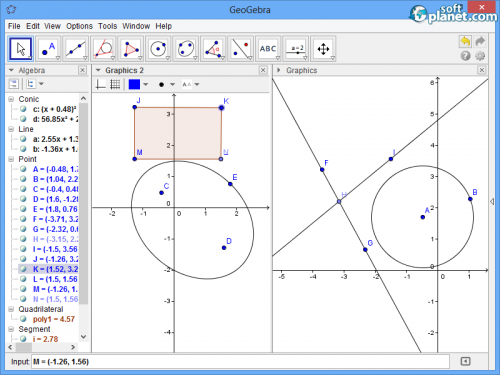Open sort-by dropdown arrow in Algebra bar

[41, 84]
